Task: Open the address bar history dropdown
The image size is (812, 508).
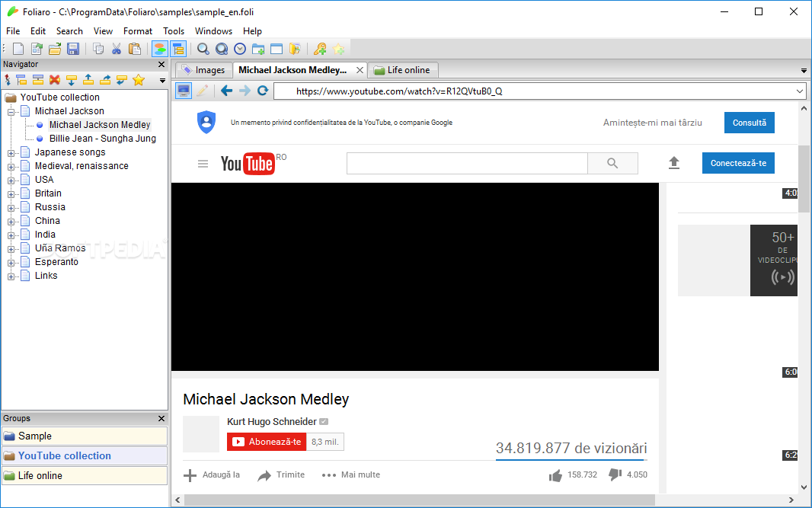Action: 800,91
